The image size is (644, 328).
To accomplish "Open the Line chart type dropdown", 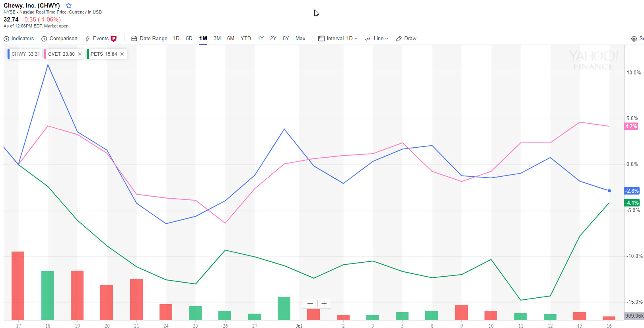I will pos(376,39).
